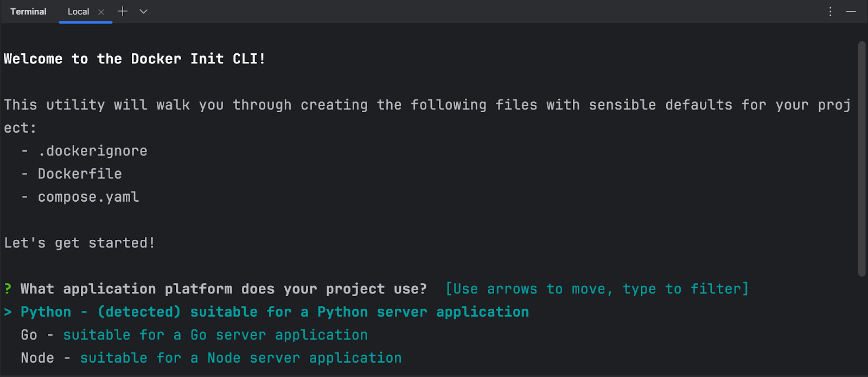868x377 pixels.
Task: Switch to the Local terminal tab
Action: [x=78, y=11]
